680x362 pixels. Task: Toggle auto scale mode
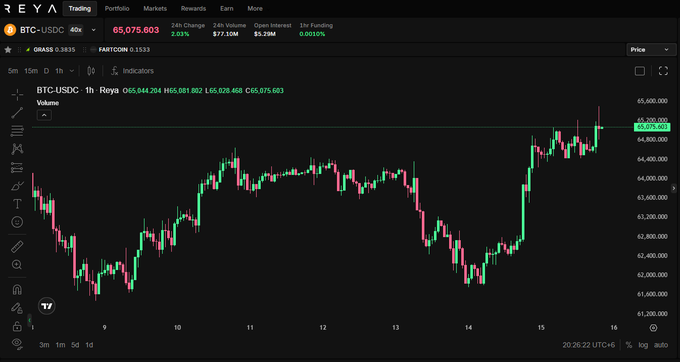click(661, 345)
